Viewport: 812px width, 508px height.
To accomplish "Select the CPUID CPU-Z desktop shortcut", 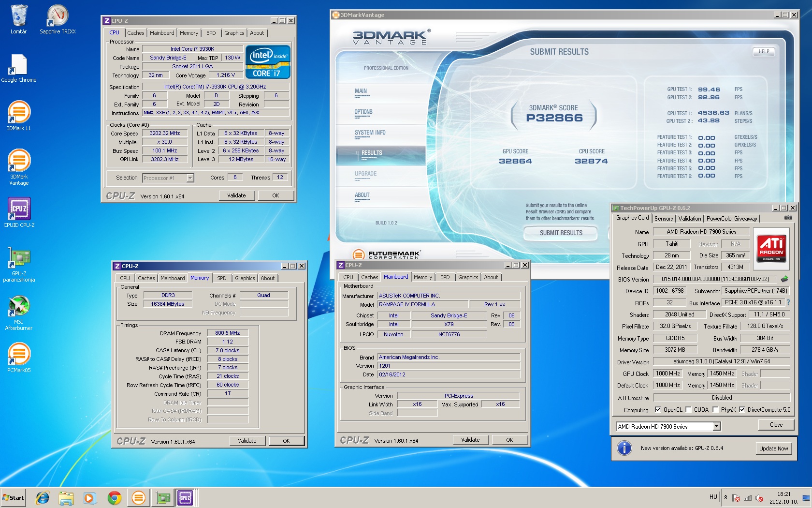I will tap(19, 213).
